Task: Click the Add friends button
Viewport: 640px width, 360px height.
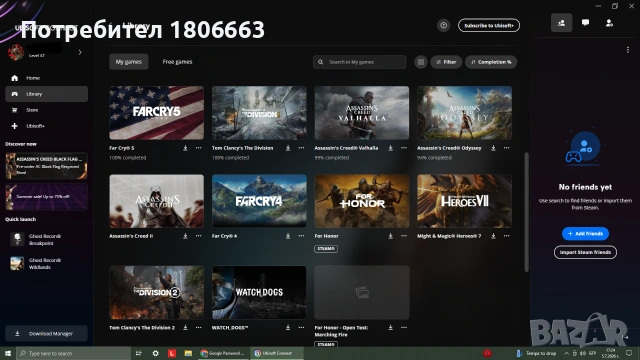Action: 585,233
